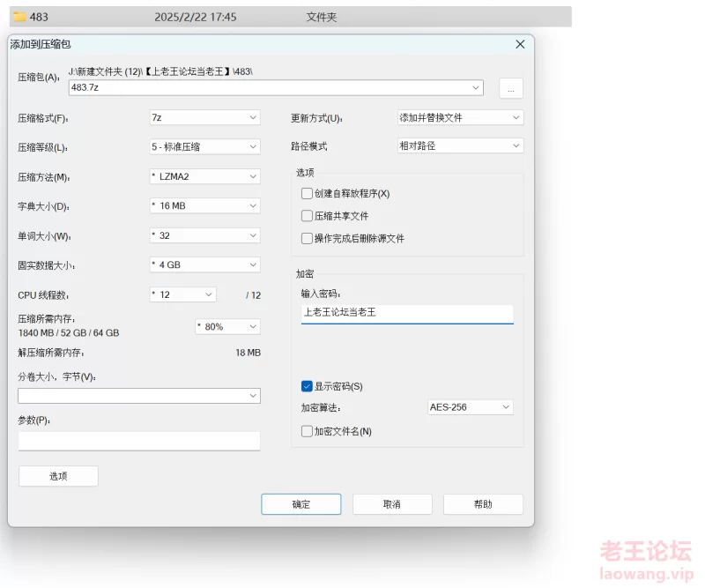
Task: Click the parameters text field
Action: [x=139, y=440]
